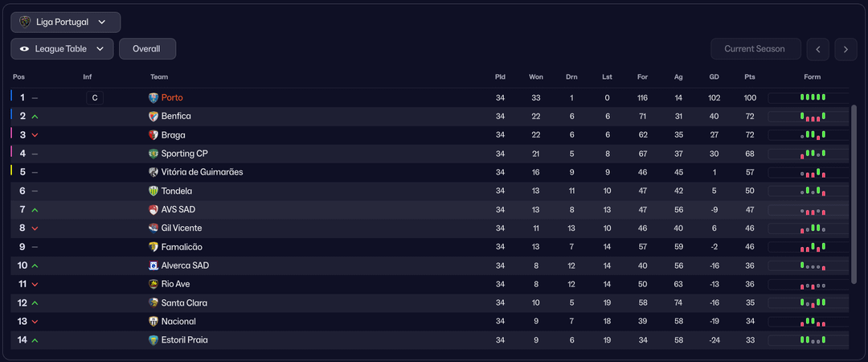Open the League Table view dropdown
868x362 pixels.
coord(62,49)
